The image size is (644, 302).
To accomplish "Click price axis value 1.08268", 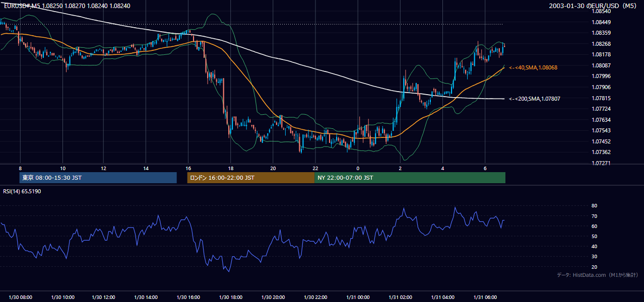I will pyautogui.click(x=602, y=44).
